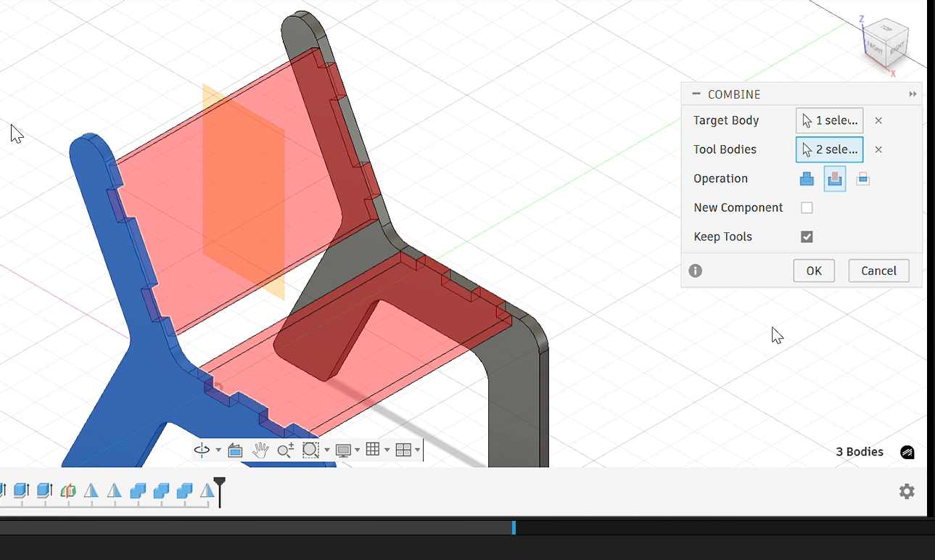Expand the Viewports dropdown arrow
Viewport: 935px width, 560px height.
pyautogui.click(x=417, y=450)
